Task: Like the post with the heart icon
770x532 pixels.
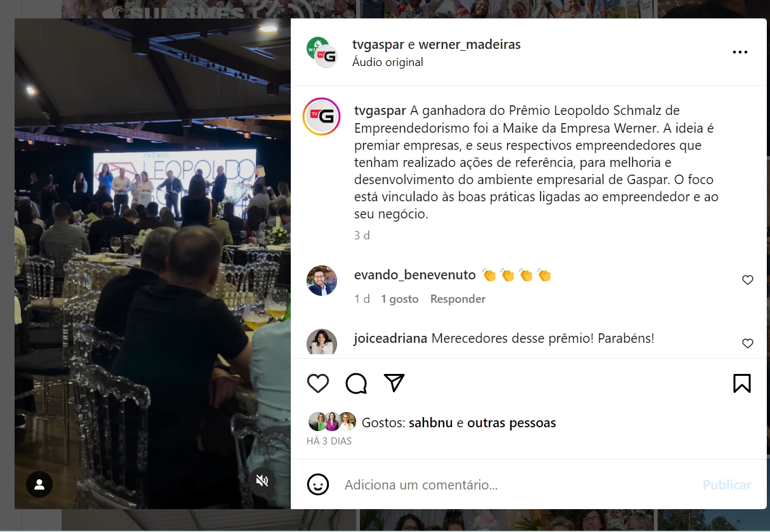Action: click(x=318, y=383)
